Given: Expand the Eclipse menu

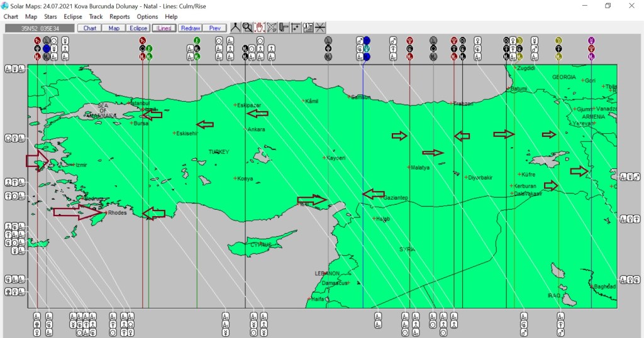Looking at the screenshot, I should click(x=72, y=17).
